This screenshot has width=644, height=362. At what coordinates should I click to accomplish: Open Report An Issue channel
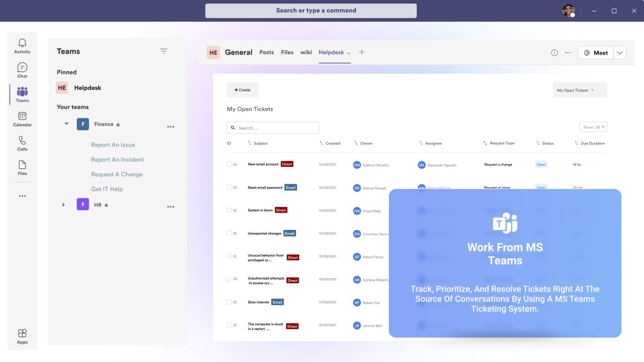click(x=113, y=145)
